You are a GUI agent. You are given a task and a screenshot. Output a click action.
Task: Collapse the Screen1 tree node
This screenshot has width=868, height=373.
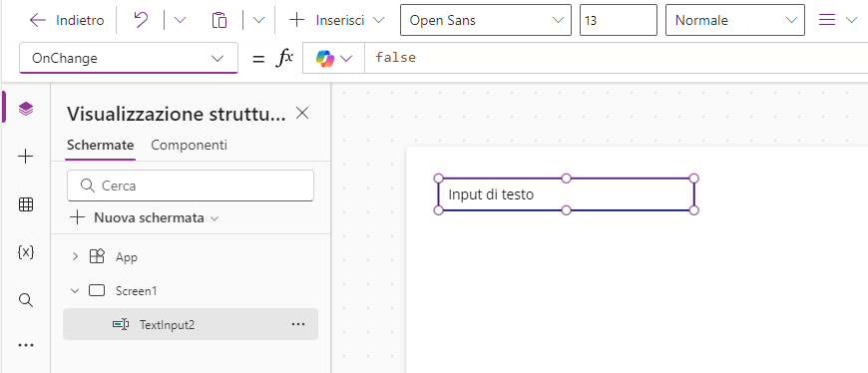point(76,290)
